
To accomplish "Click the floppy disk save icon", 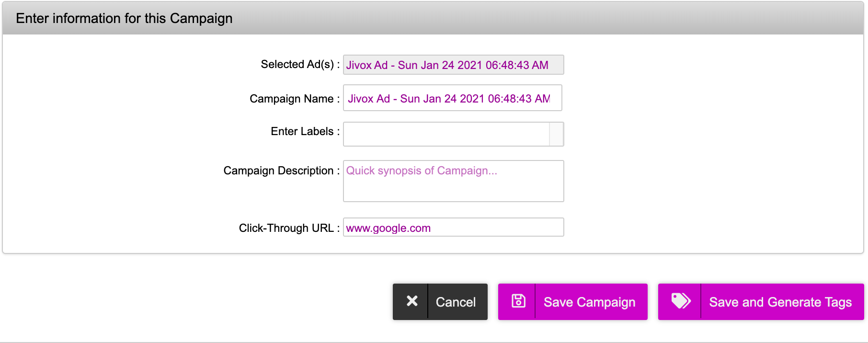I will pyautogui.click(x=518, y=301).
